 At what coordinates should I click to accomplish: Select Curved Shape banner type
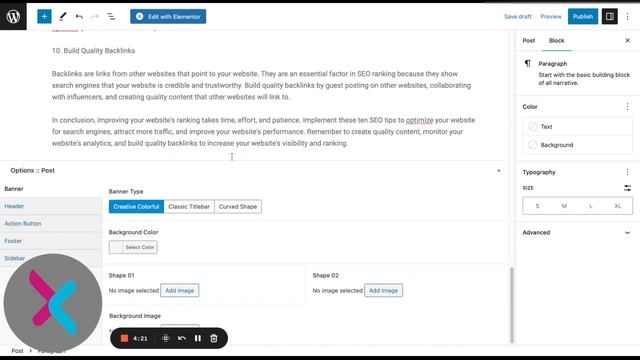click(x=238, y=207)
